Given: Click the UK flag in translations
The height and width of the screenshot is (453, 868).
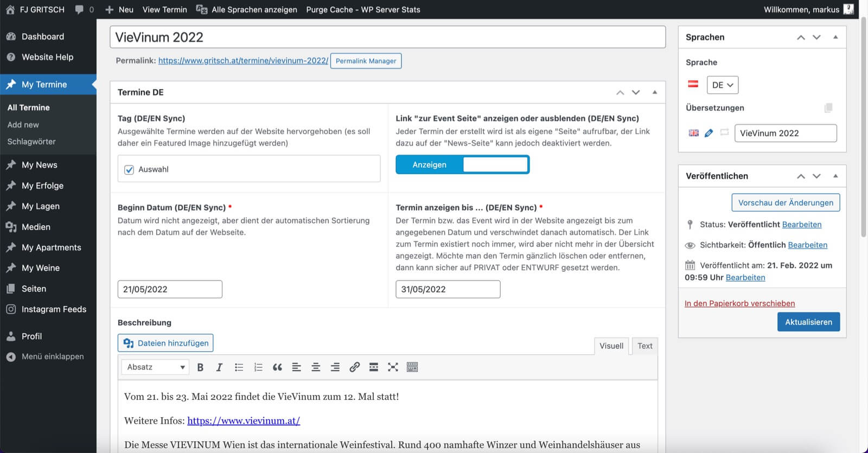Looking at the screenshot, I should point(693,133).
